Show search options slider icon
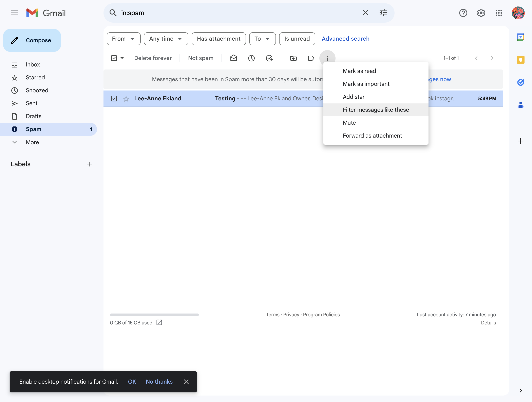The height and width of the screenshot is (402, 532). [383, 13]
